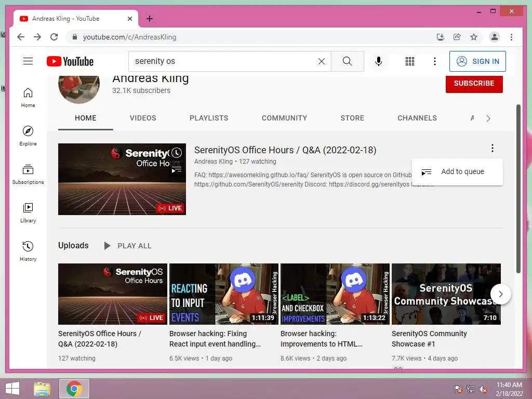Open 'SerenityOS Community Showcase #1' title
Viewport: 532px width, 399px height.
(x=429, y=339)
